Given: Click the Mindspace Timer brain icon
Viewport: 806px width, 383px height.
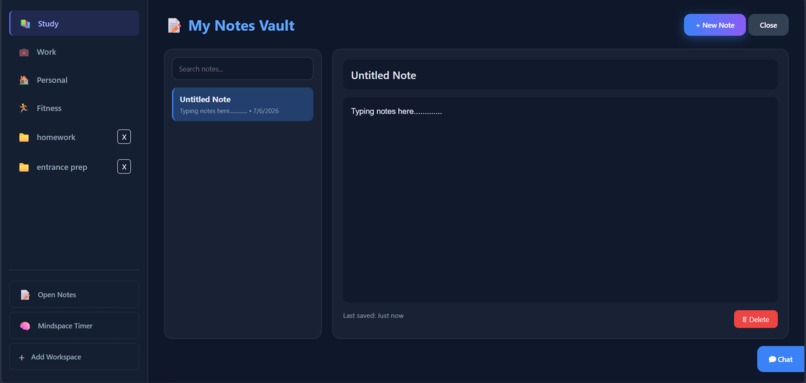Looking at the screenshot, I should [x=25, y=326].
